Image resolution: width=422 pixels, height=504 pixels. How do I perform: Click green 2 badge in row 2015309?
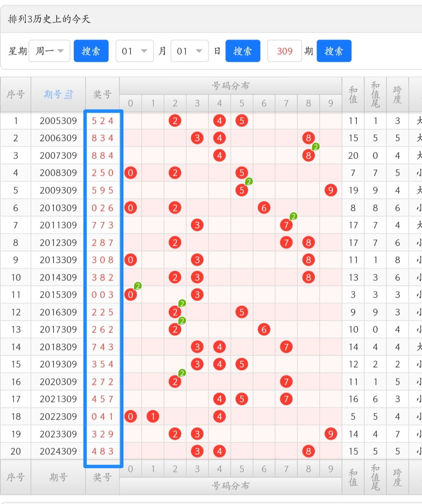pos(138,286)
